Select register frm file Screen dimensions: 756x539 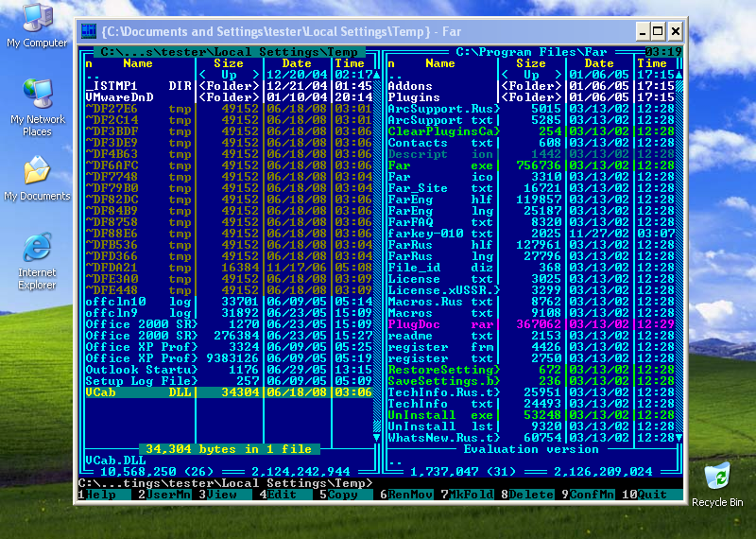coord(531,347)
